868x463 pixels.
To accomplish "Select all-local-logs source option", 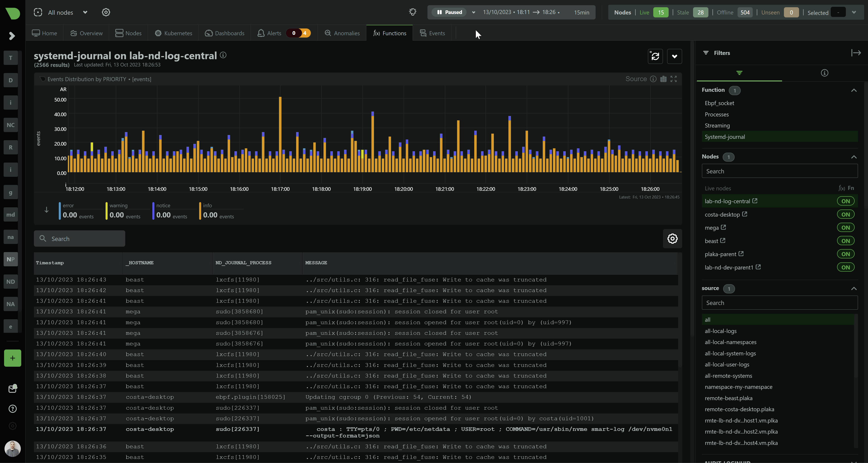I will (720, 331).
